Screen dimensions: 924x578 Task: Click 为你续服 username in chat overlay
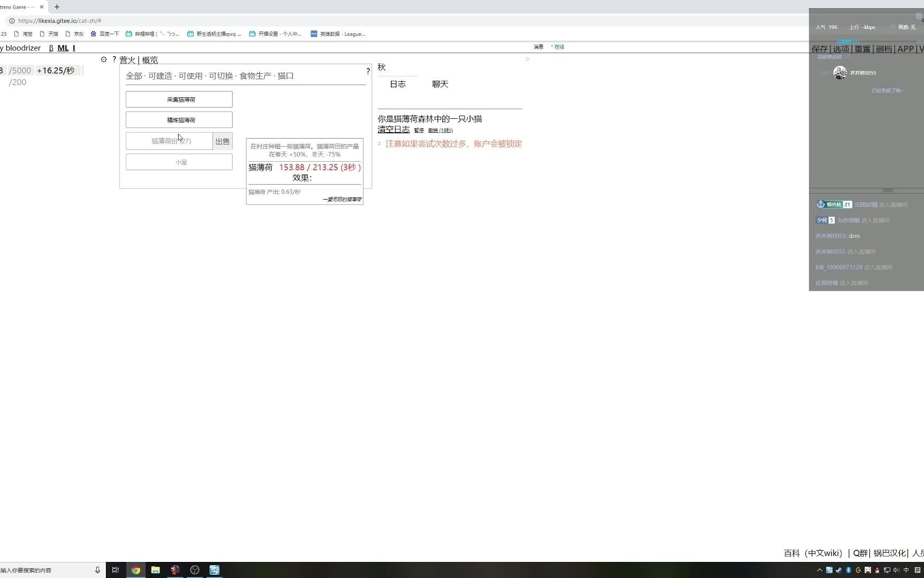(849, 220)
